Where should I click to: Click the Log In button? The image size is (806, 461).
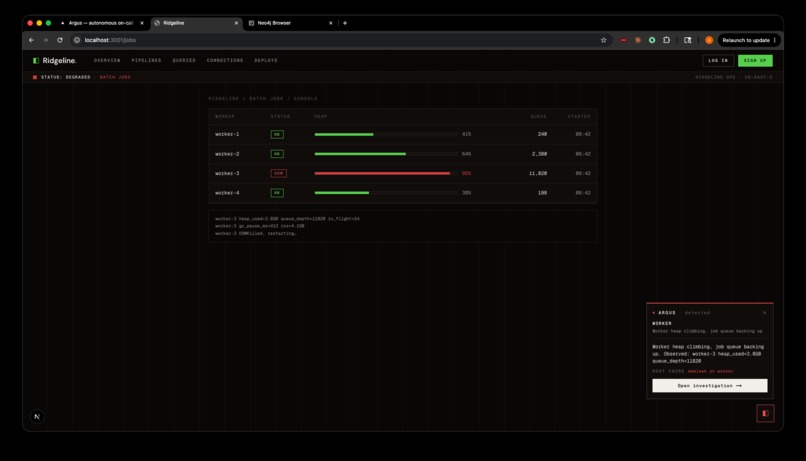(x=718, y=61)
